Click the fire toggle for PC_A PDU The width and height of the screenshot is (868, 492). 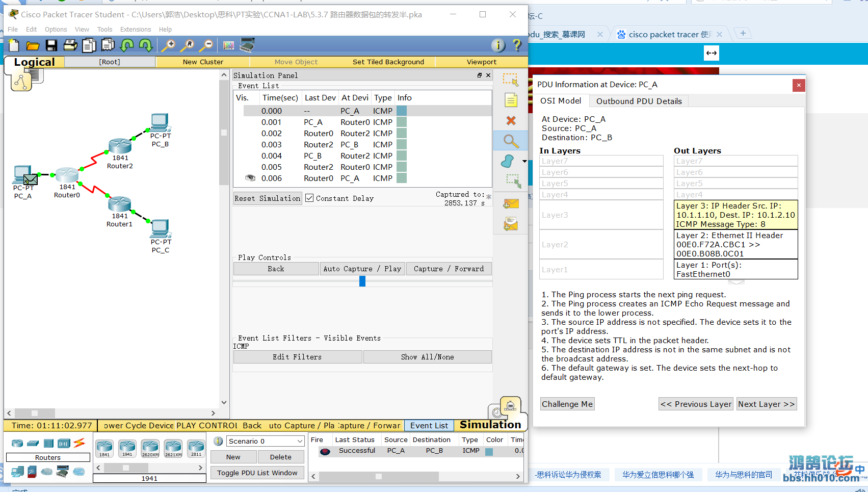[325, 451]
